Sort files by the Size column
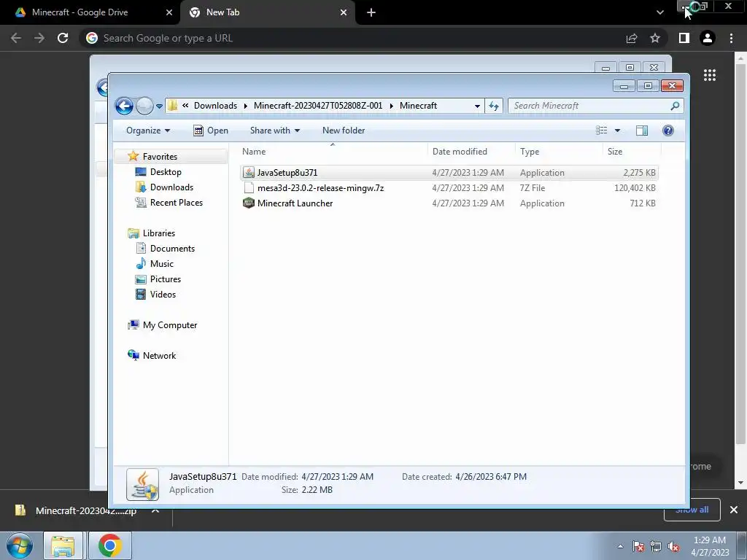The width and height of the screenshot is (747, 560). 632,152
